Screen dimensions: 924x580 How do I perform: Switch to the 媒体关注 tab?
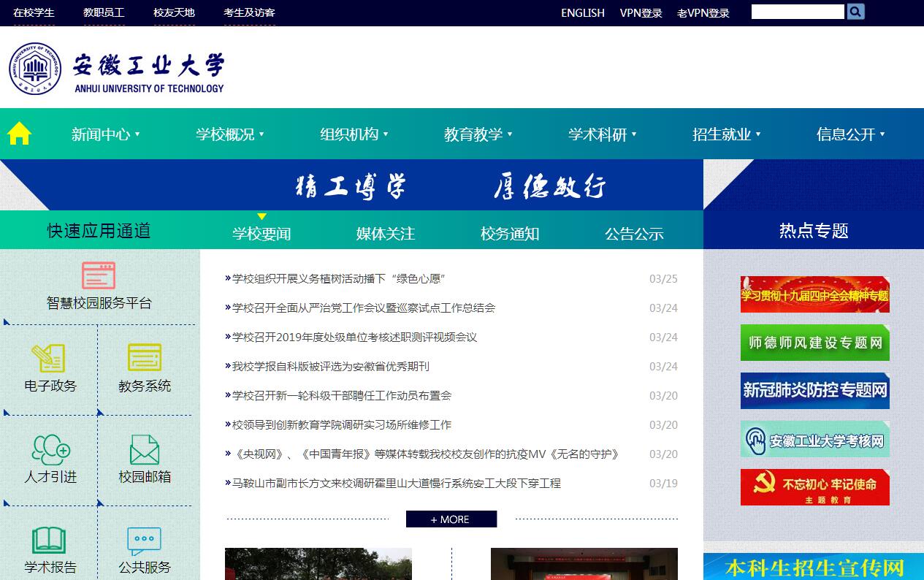click(386, 234)
